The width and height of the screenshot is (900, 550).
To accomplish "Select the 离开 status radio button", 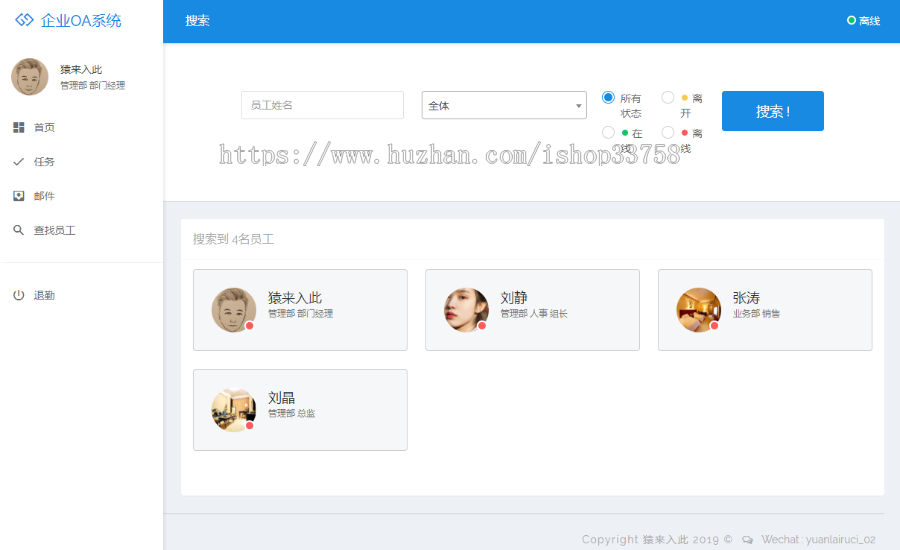I will [x=668, y=98].
